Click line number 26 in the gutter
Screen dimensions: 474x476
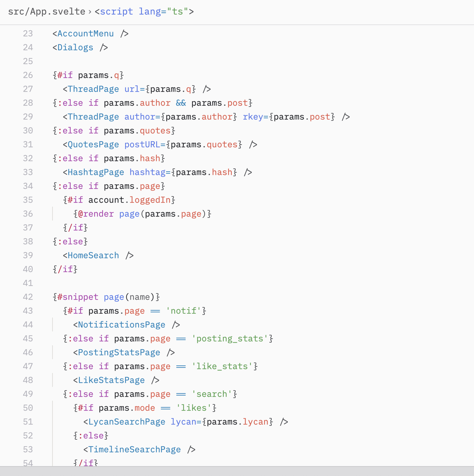[28, 75]
